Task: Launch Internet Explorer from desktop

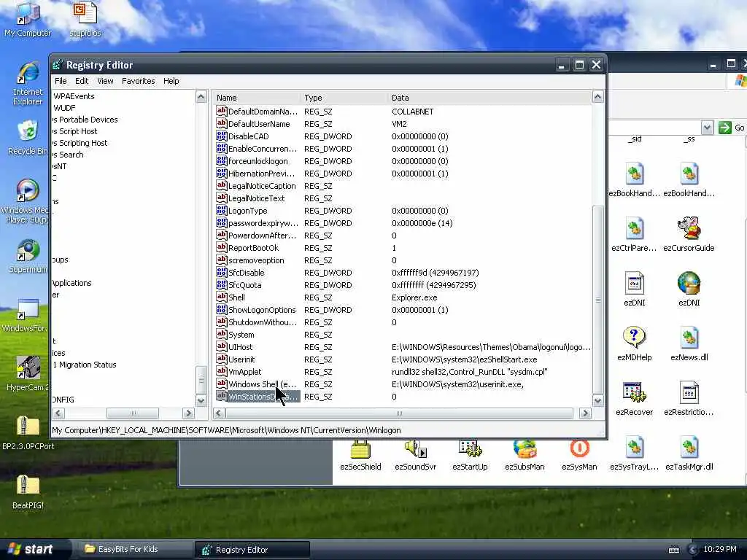Action: [x=28, y=84]
